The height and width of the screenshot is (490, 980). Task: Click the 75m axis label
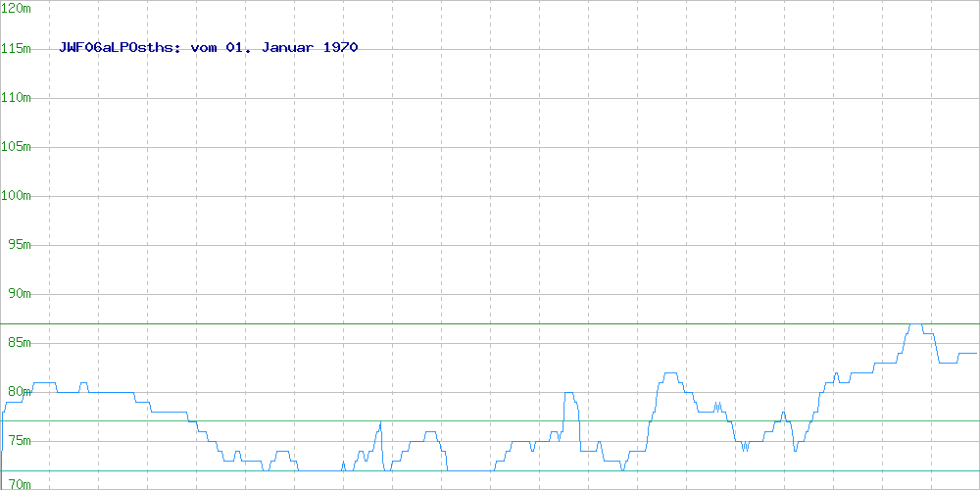[x=20, y=441]
